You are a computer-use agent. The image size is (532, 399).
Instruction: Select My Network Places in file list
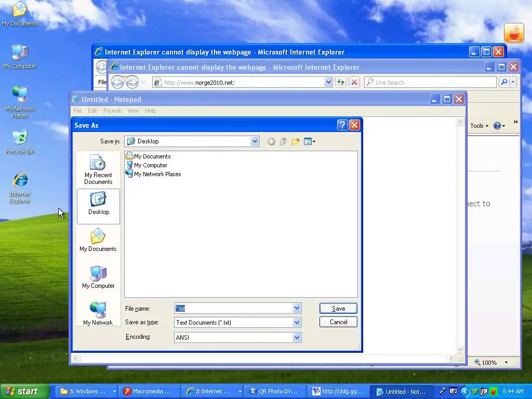(153, 174)
